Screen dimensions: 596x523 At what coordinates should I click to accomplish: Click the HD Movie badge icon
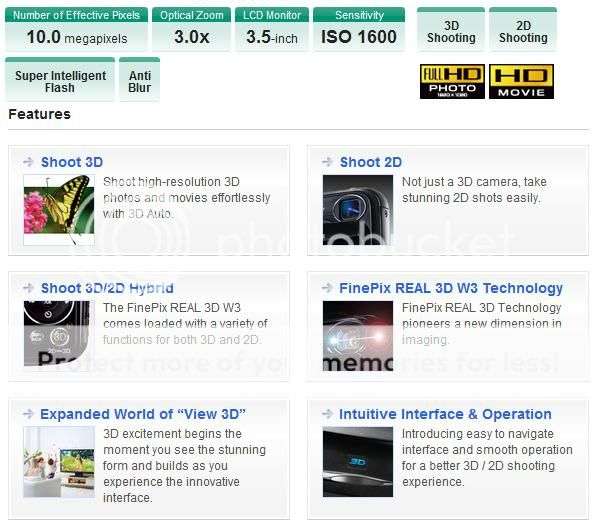(x=521, y=81)
